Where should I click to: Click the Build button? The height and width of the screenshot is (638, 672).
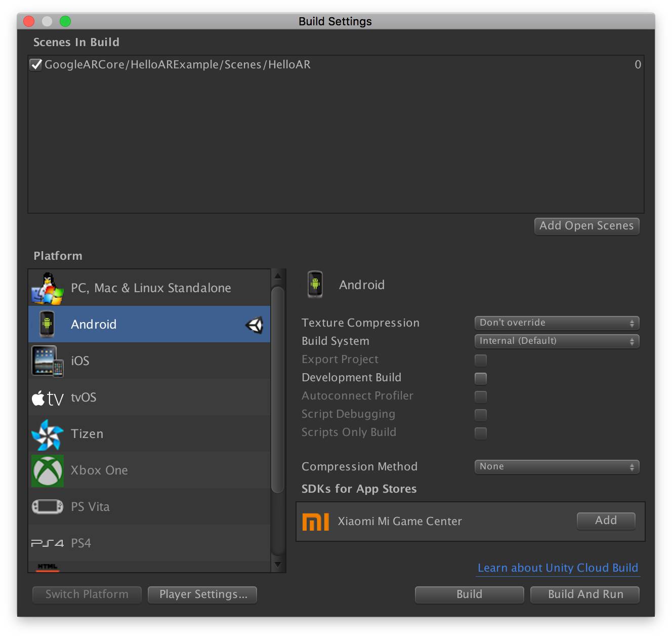469,594
